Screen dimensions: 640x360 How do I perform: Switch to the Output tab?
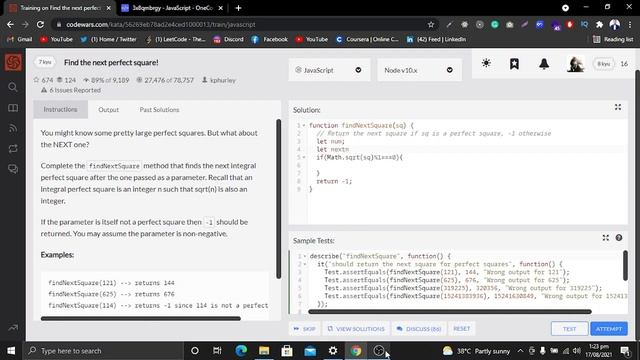(x=109, y=110)
